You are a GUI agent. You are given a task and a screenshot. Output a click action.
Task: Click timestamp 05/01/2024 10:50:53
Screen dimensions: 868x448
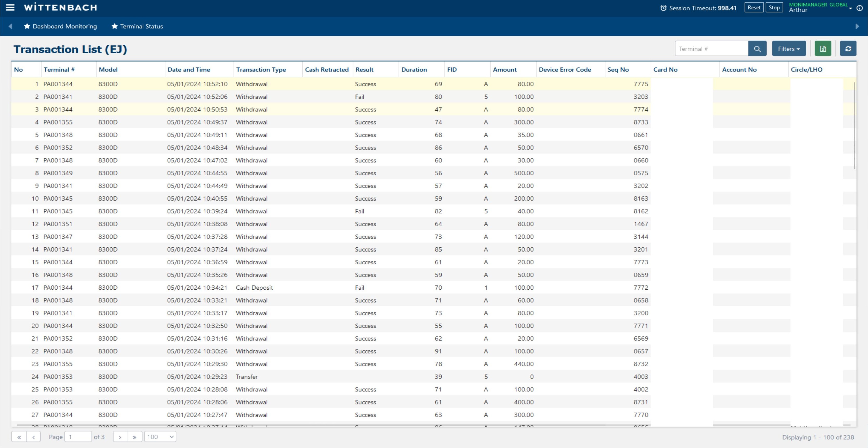pos(197,110)
